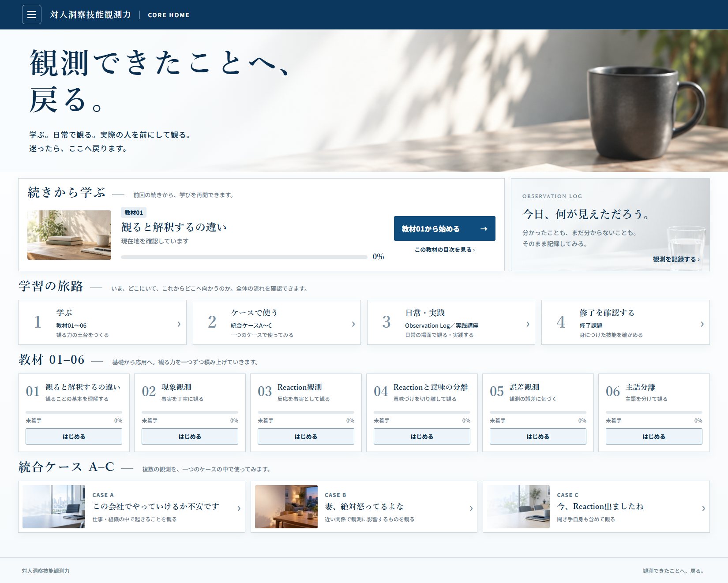Image resolution: width=728 pixels, height=583 pixels.
Task: Open the hamburger menu in header
Action: point(32,15)
